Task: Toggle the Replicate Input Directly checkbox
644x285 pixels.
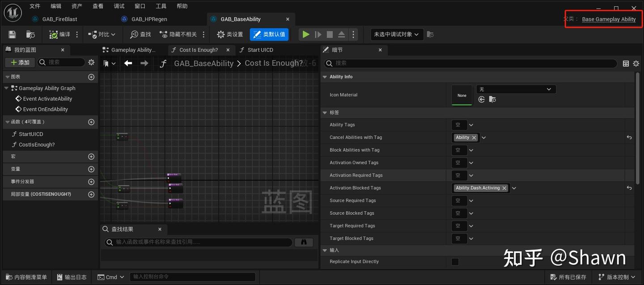Action: pos(455,262)
